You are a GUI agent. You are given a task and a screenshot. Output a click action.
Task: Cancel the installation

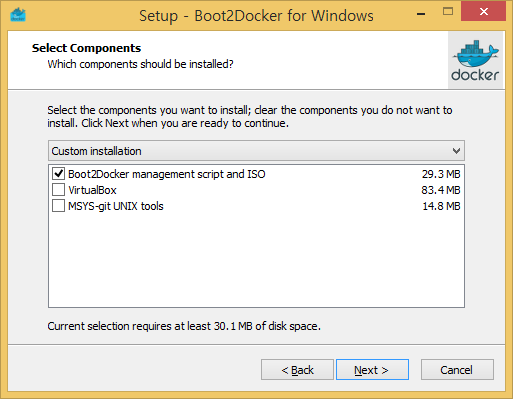tap(457, 370)
